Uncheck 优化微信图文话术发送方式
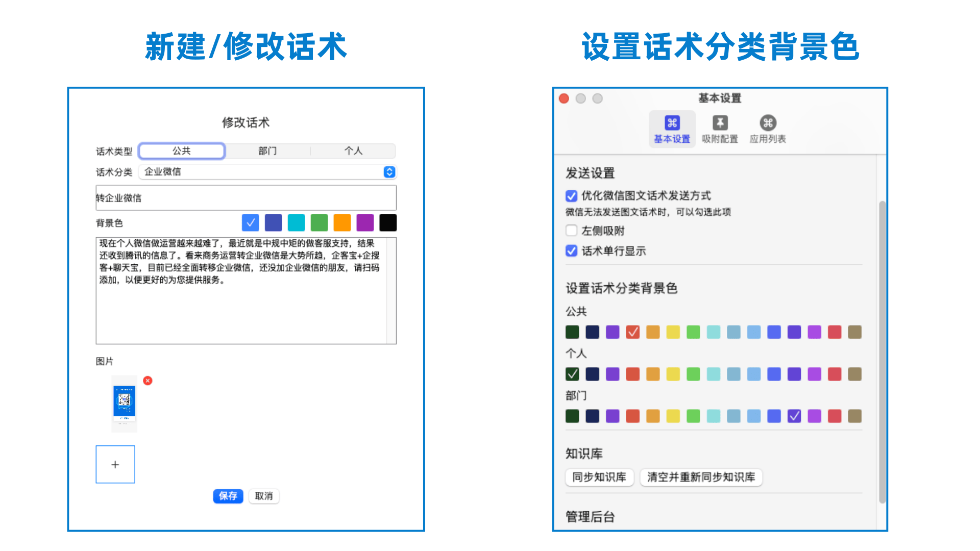980x551 pixels. pos(572,196)
